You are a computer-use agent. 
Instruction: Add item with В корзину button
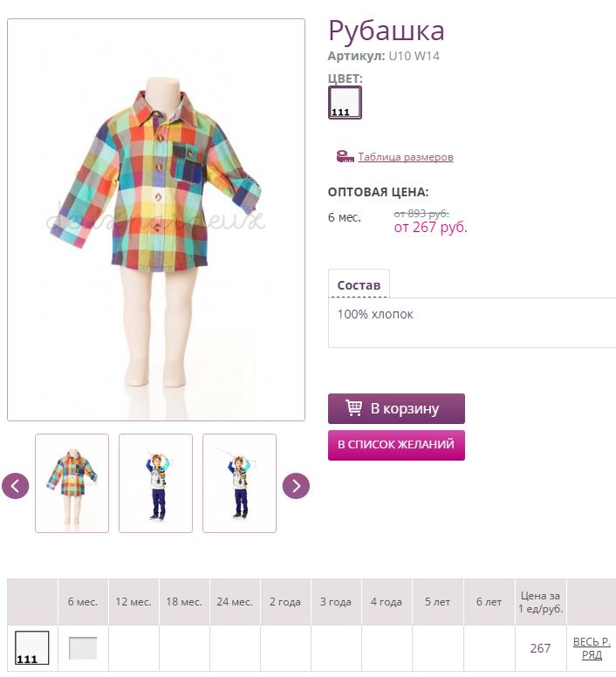[x=396, y=408]
